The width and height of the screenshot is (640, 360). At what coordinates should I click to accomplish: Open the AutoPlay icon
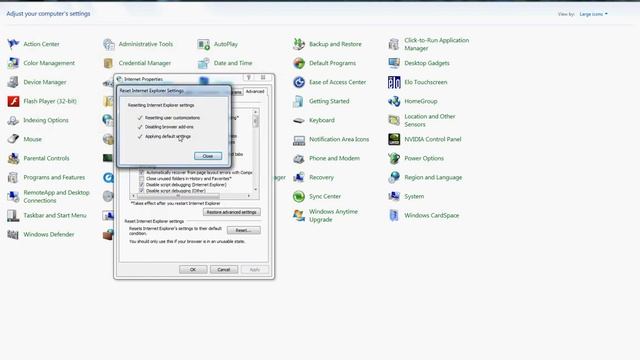(204, 44)
